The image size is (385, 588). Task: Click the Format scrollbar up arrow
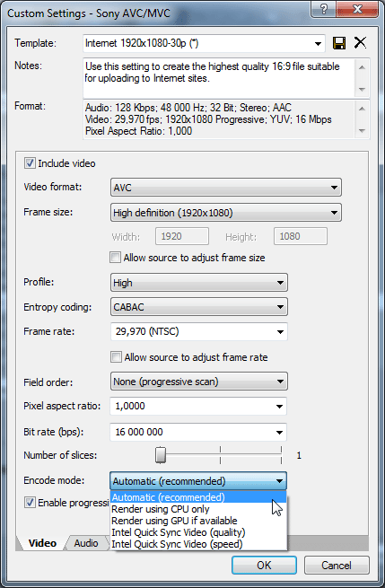tap(362, 109)
